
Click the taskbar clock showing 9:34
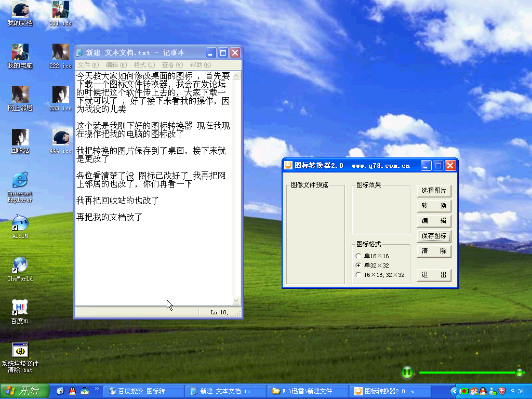tap(517, 391)
